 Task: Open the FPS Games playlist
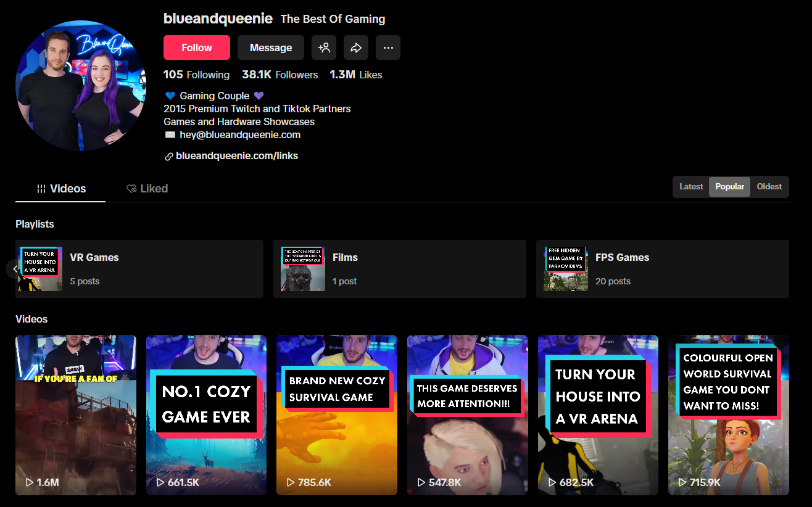point(663,269)
